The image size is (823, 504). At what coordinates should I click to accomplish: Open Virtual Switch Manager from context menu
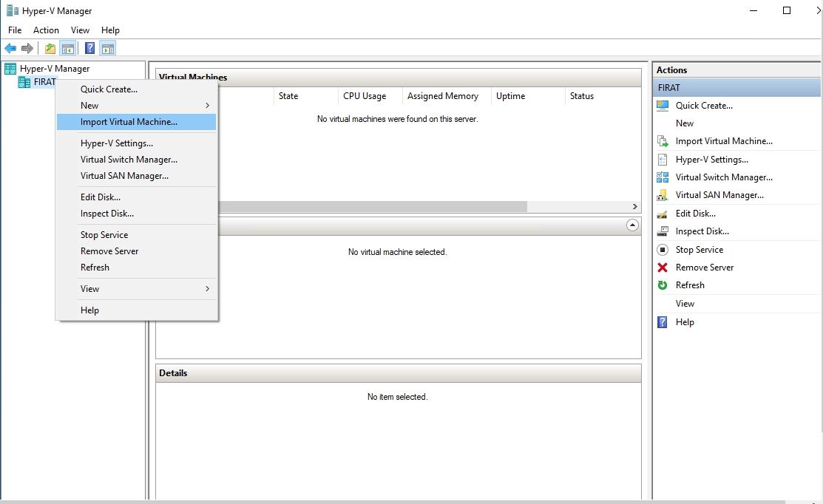click(137, 160)
